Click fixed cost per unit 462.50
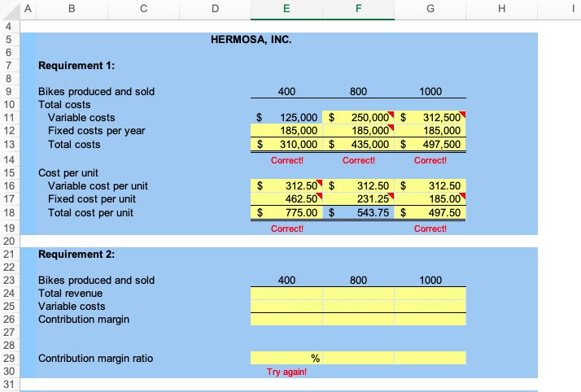The image size is (581, 392). [x=286, y=199]
